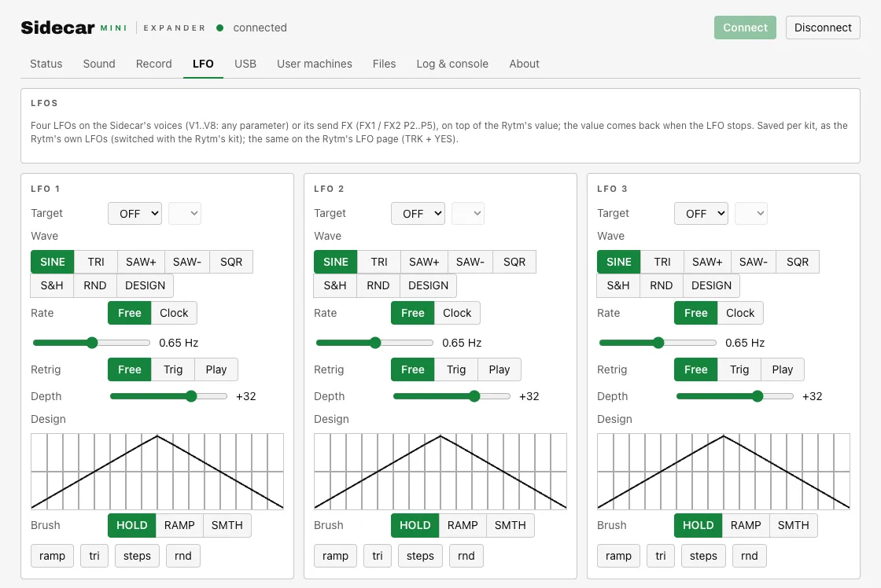Choose SMTH brush in LFO 1
Viewport: 881px width, 588px height.
(227, 525)
